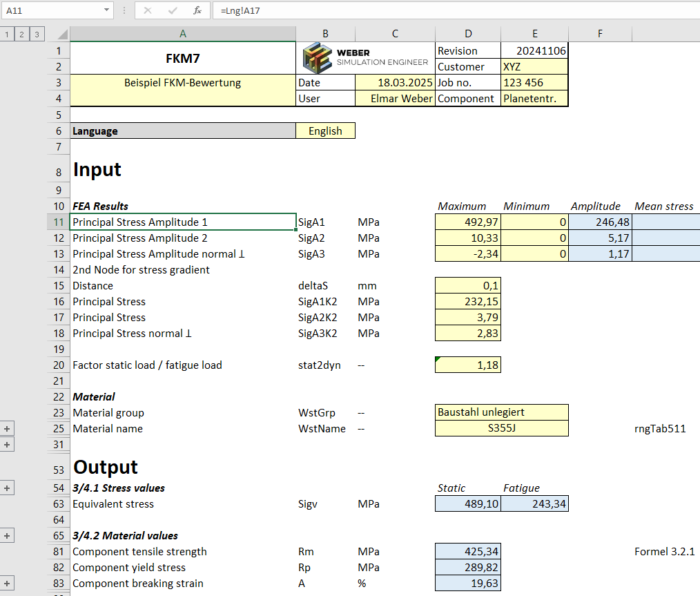Expand the group beside row 54

[x=7, y=488]
